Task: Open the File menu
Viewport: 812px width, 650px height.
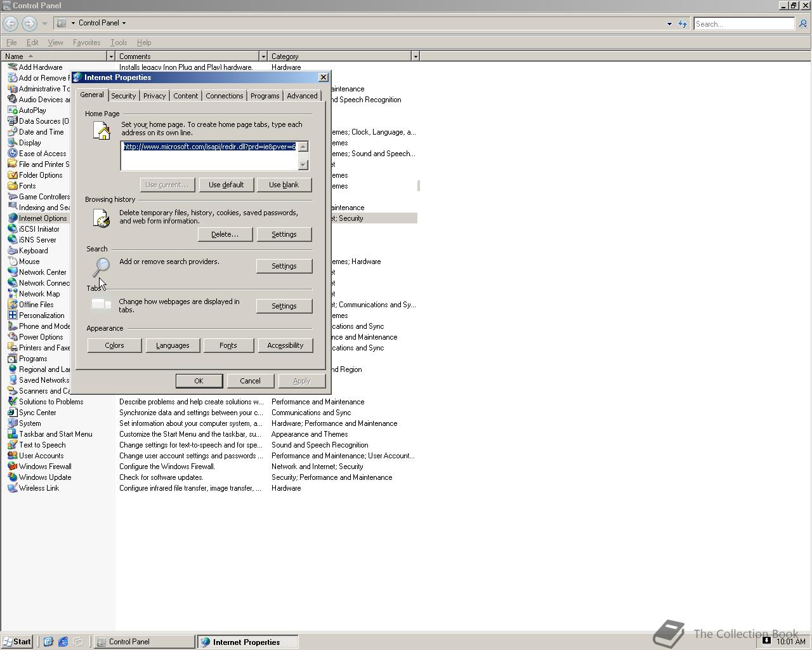Action: tap(11, 43)
